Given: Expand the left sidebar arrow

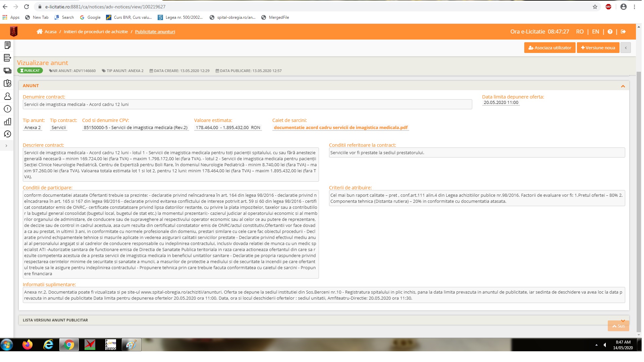Looking at the screenshot, I should click(6, 146).
